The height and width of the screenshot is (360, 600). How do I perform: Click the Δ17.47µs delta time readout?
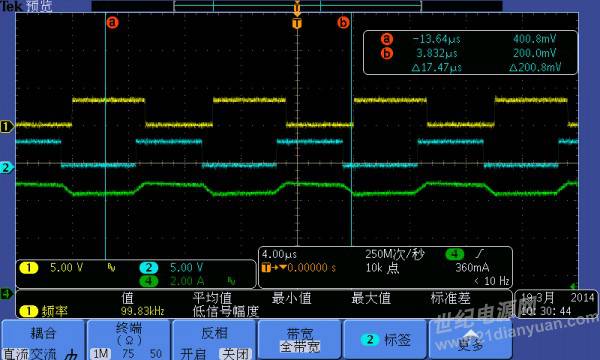point(437,68)
